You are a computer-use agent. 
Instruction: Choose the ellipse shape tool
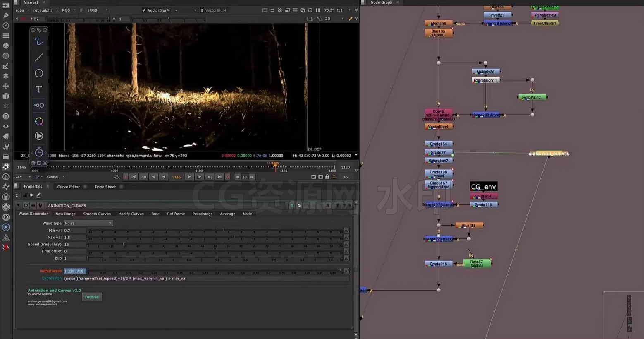pyautogui.click(x=39, y=73)
